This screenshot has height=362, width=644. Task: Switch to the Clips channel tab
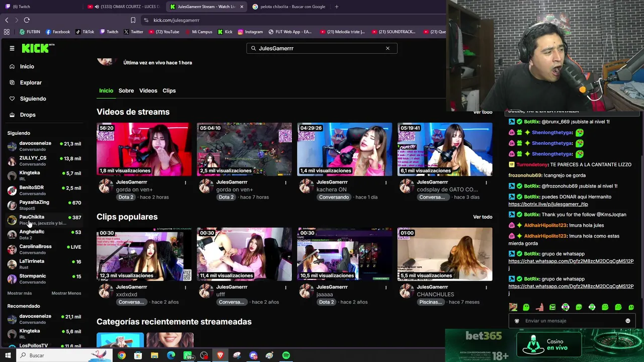coord(169,90)
